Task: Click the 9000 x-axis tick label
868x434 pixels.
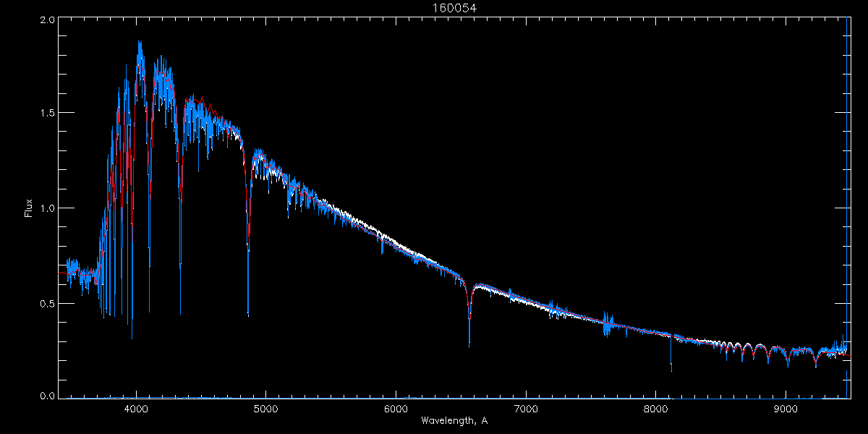Action: coord(786,409)
